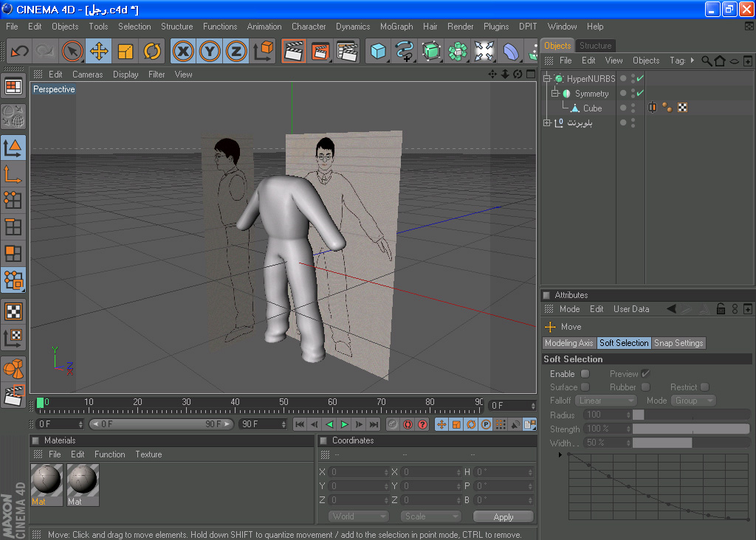
Task: Select the first Mat material thumbnail
Action: (x=47, y=485)
